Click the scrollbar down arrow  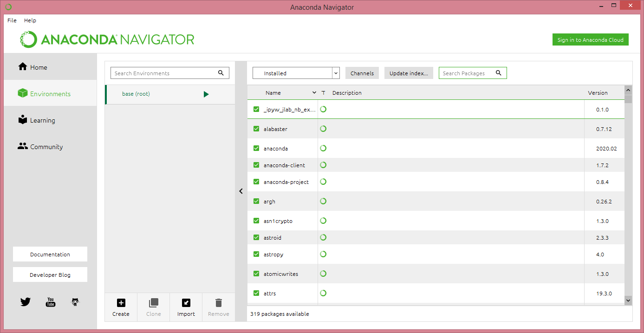point(628,300)
